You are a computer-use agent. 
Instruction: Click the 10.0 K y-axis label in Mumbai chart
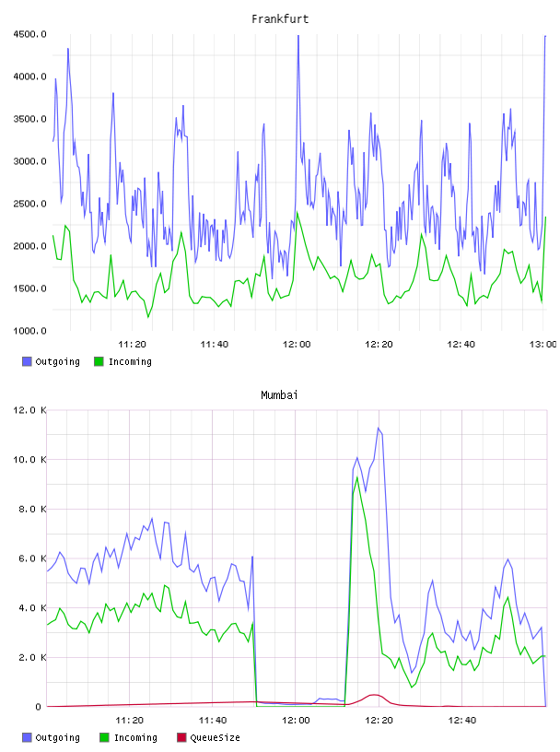pos(29,460)
